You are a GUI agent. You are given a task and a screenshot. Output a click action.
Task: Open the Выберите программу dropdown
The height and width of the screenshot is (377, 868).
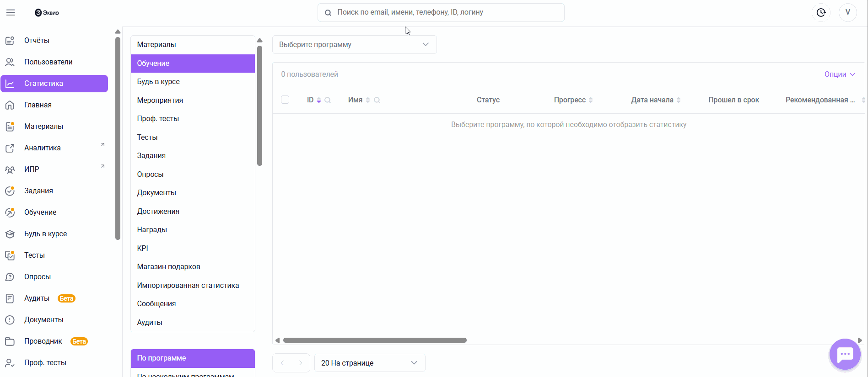(354, 44)
